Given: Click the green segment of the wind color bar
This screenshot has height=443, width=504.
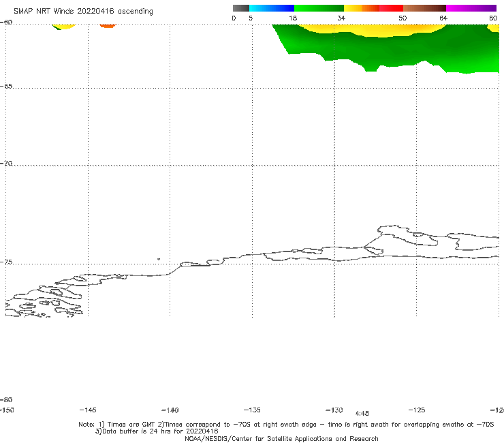Looking at the screenshot, I should tap(319, 8).
